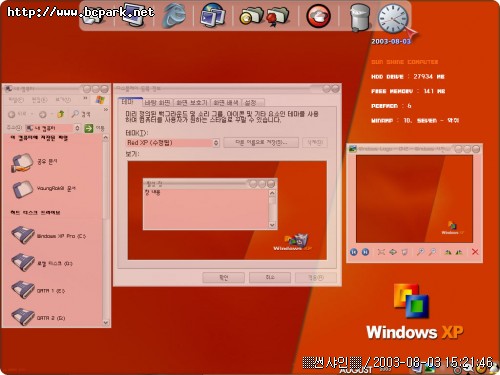
Task: Click the Windows flag logo in My Computer
Action: coord(100,100)
